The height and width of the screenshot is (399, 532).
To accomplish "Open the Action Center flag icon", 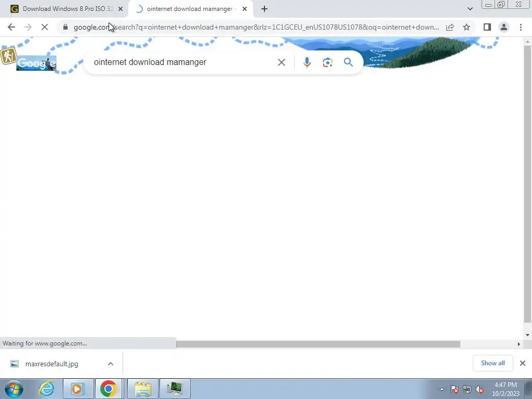I will pos(455,389).
